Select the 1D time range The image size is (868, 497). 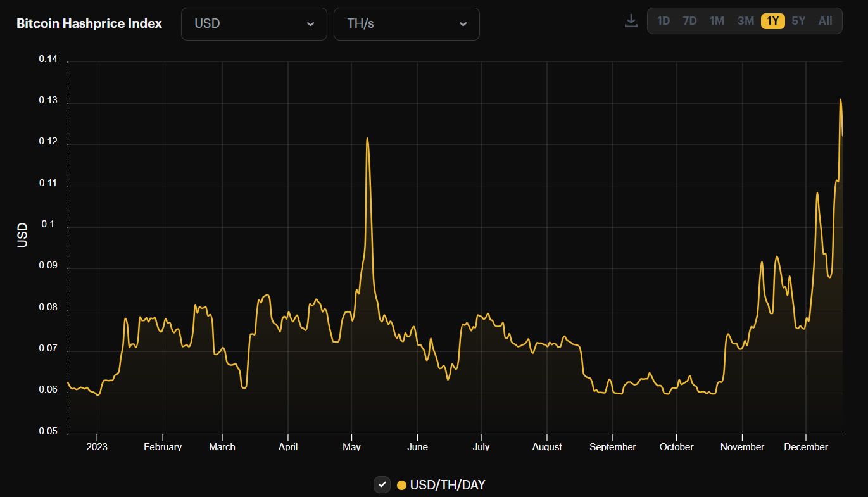click(x=663, y=21)
